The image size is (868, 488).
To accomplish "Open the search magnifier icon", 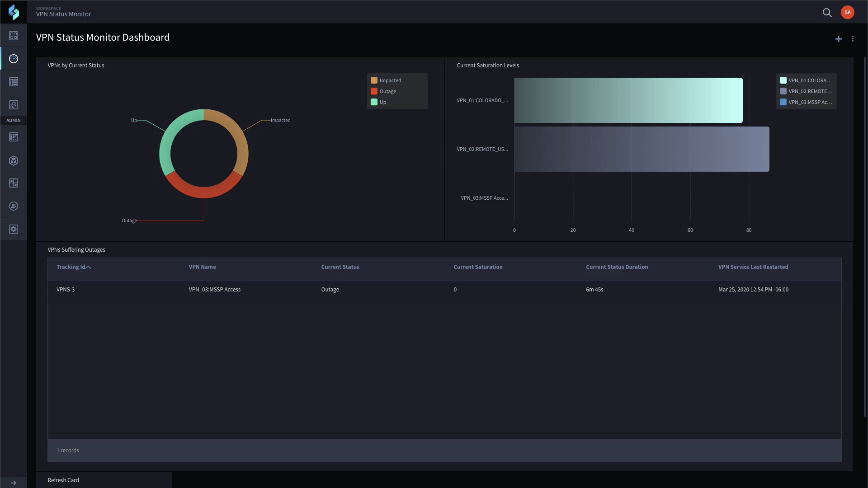I will point(827,13).
